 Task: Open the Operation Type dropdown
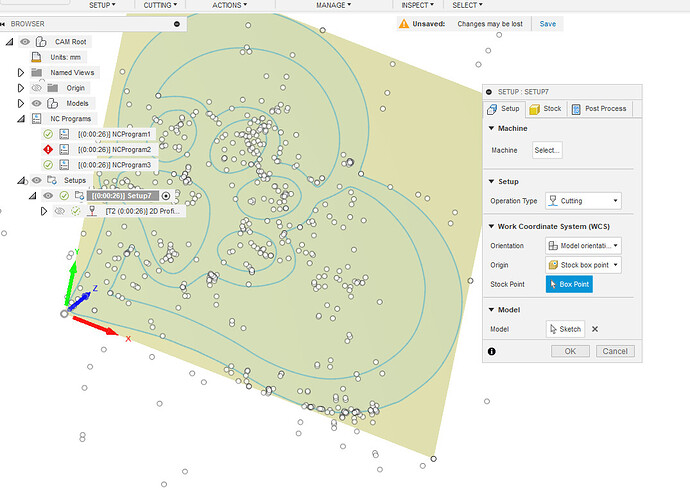click(583, 201)
